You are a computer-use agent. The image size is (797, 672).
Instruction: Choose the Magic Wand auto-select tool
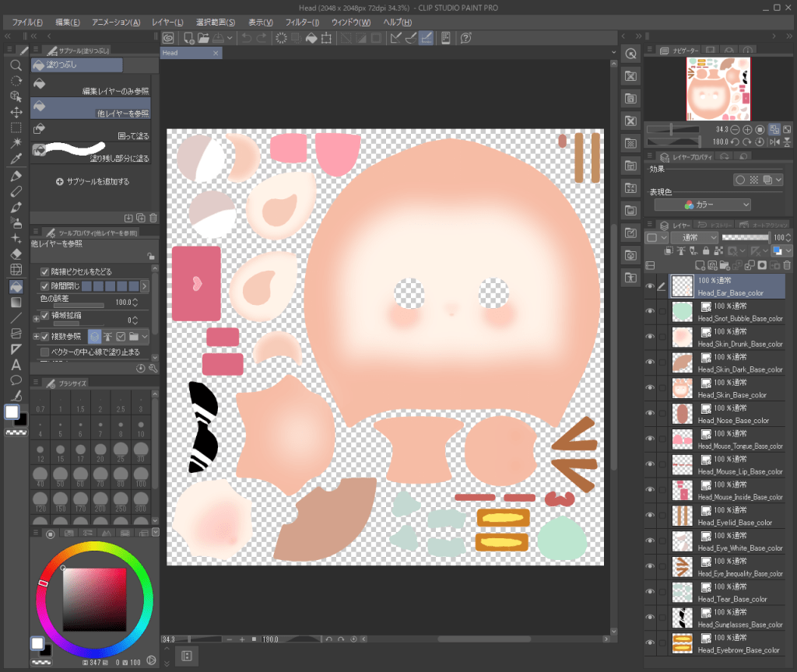[x=16, y=143]
